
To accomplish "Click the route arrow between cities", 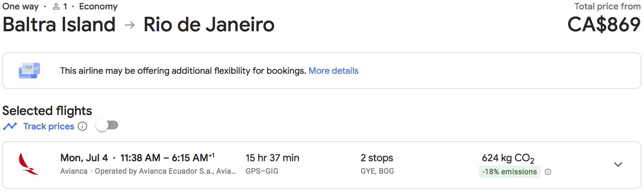I will 130,25.
